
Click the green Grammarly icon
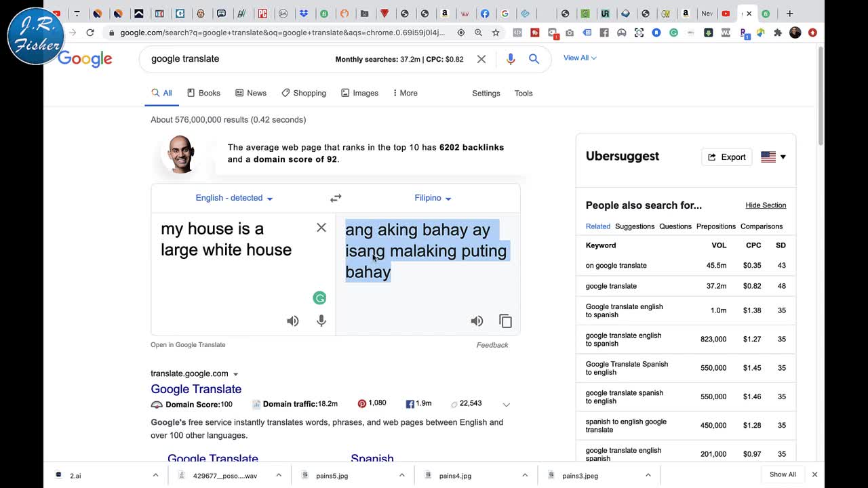pos(319,298)
